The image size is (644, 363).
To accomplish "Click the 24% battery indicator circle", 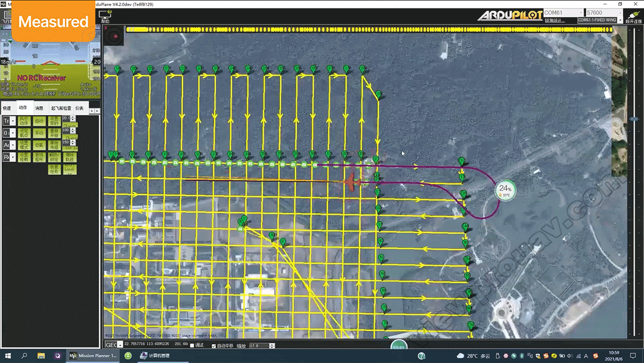I will coord(505,190).
